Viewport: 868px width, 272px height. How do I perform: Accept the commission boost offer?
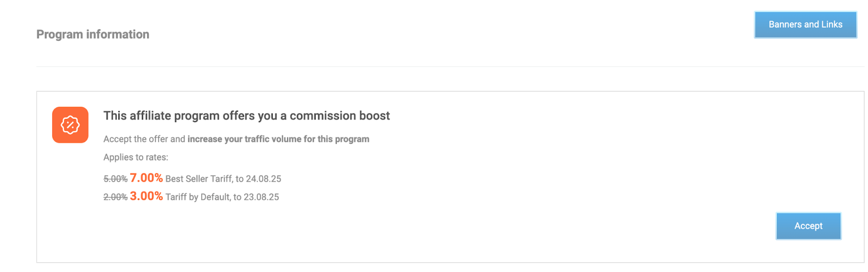808,226
